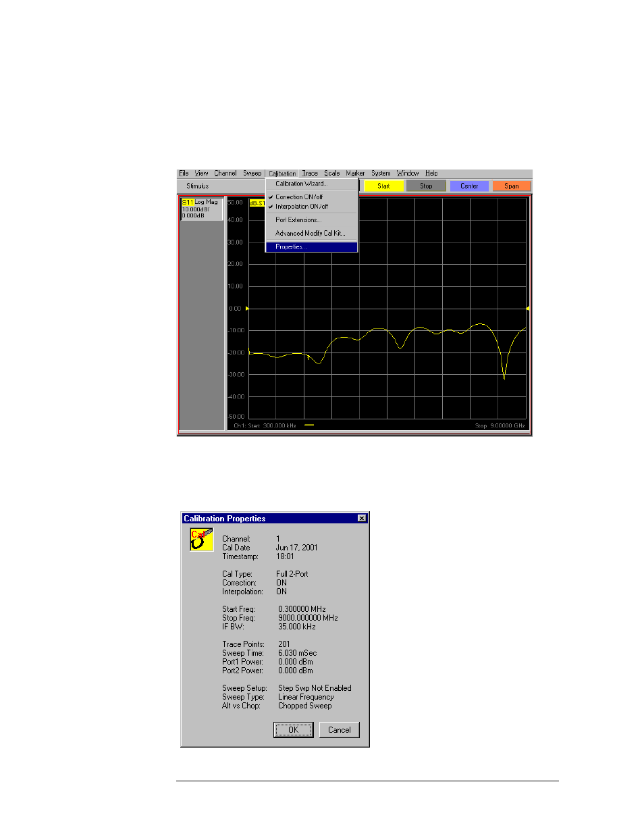Open the Help menu
Screen dimensions: 644x834
click(x=431, y=174)
